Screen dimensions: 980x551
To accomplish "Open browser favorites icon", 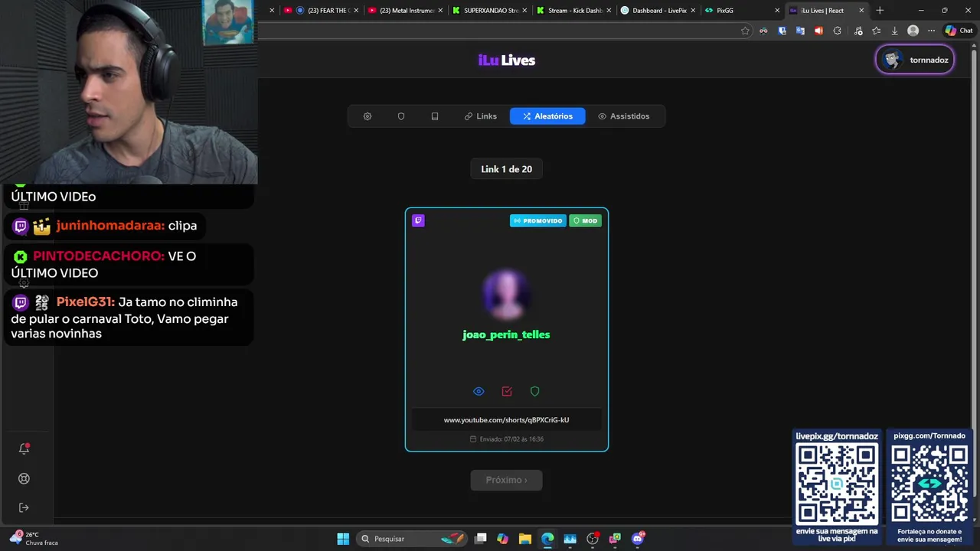I will click(876, 31).
